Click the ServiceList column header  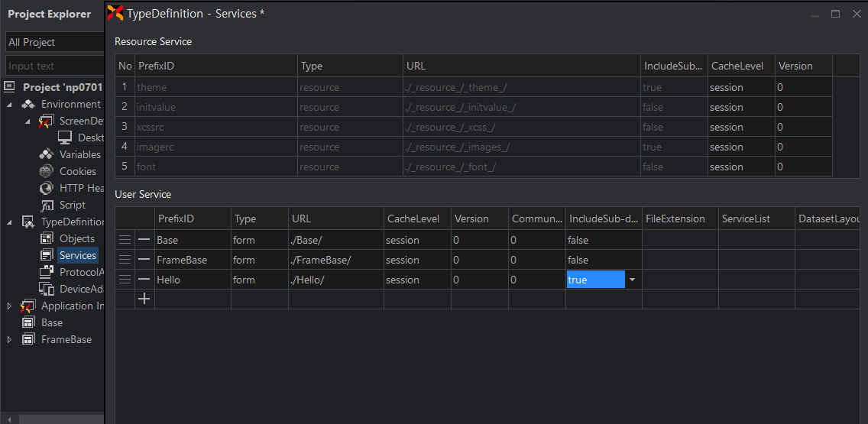[x=756, y=218]
